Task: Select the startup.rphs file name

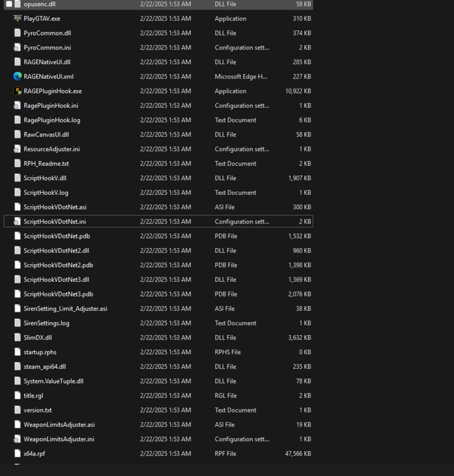Action: (40, 352)
